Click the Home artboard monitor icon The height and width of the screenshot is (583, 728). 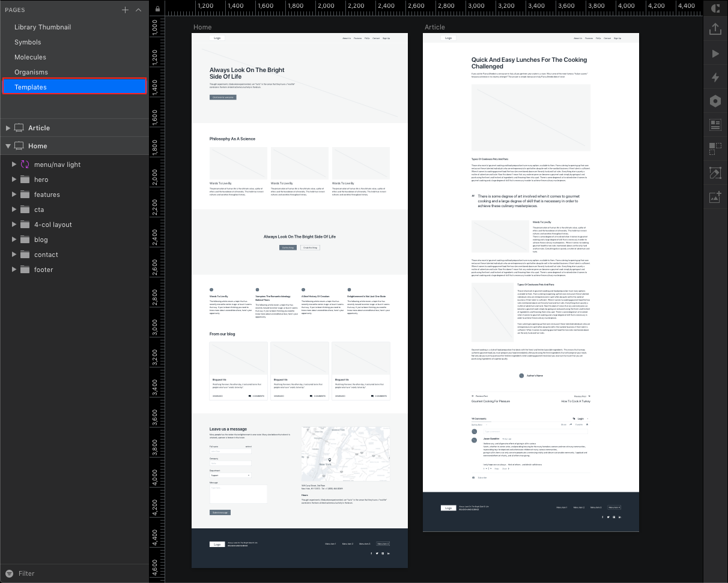click(x=19, y=146)
